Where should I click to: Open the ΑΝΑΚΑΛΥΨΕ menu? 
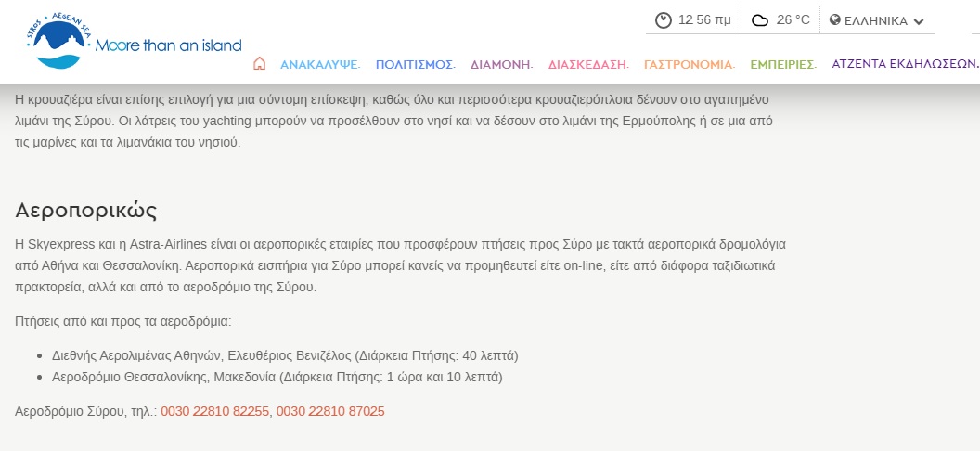[x=320, y=65]
